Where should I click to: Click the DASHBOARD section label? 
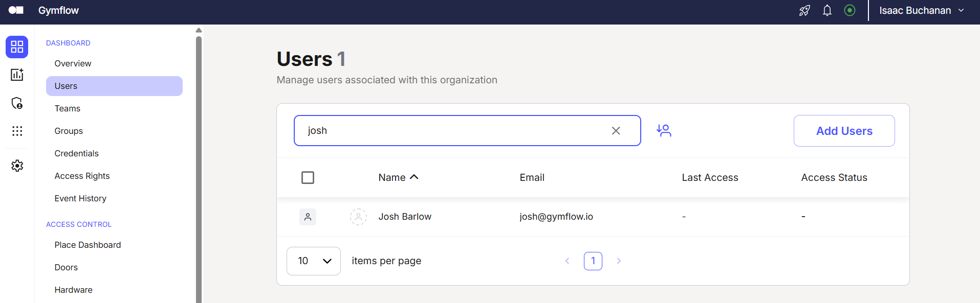pos(68,43)
